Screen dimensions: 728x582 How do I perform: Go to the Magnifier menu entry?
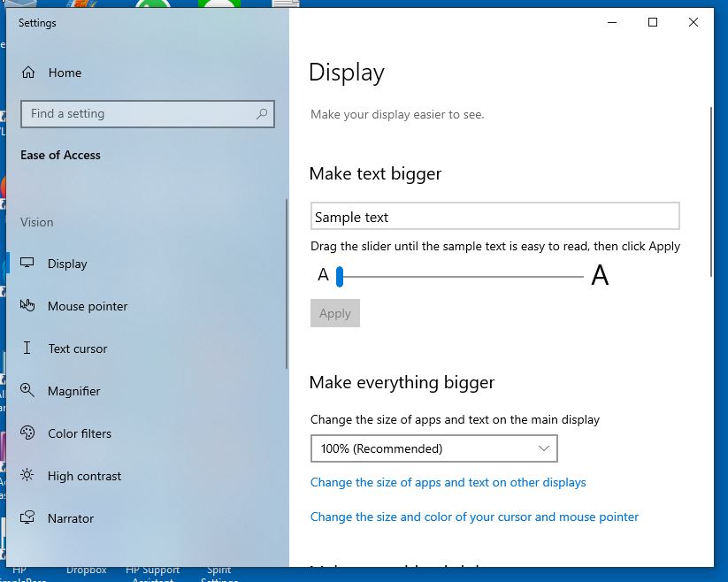[x=73, y=391]
